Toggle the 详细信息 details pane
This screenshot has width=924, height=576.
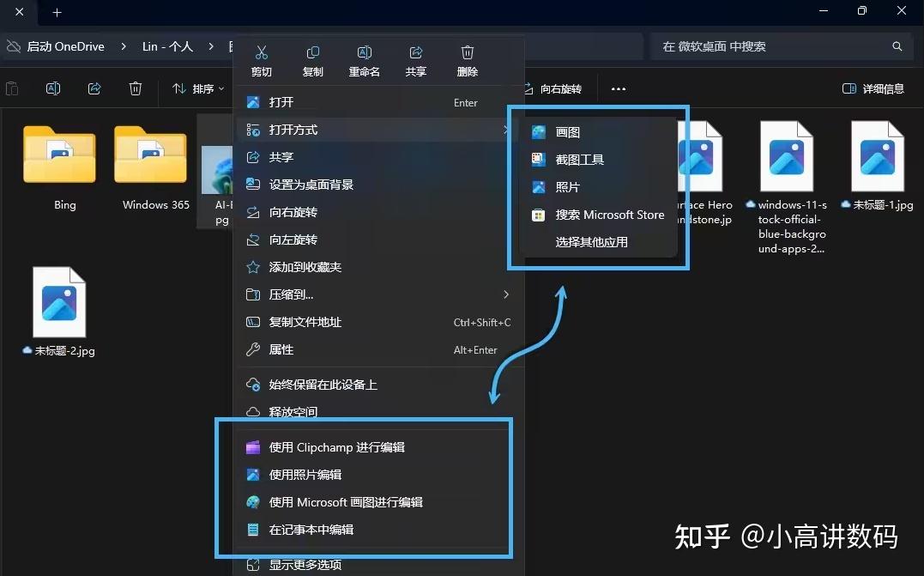873,88
